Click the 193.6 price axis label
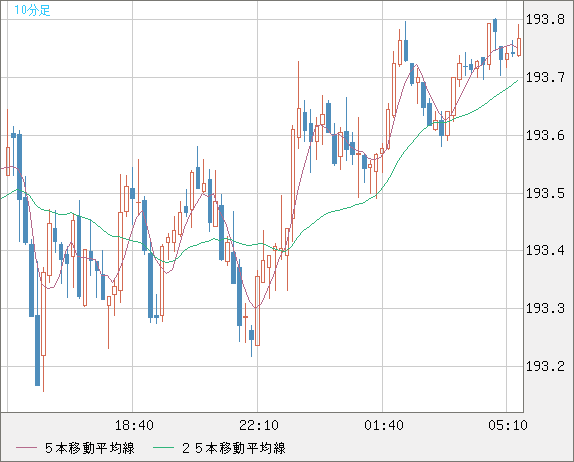 tap(545, 135)
